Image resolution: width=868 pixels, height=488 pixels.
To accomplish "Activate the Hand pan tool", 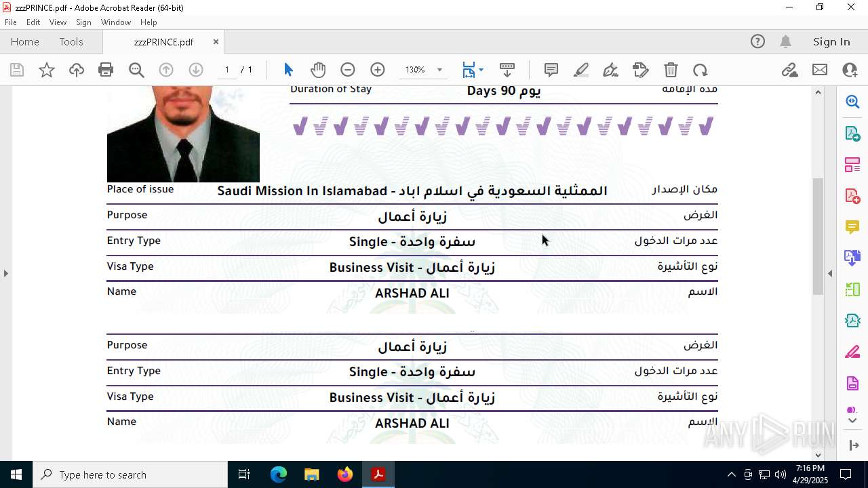I will 318,70.
